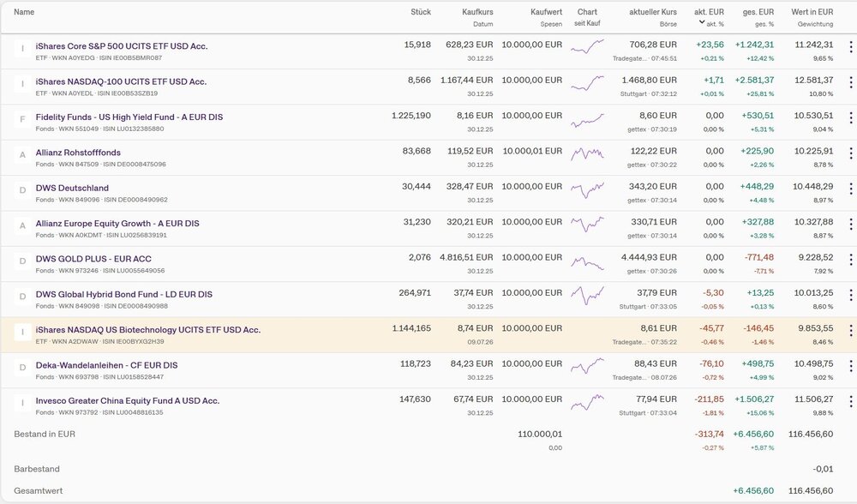
Task: Toggle sort arrow under akt. EUR column
Action: tap(702, 22)
